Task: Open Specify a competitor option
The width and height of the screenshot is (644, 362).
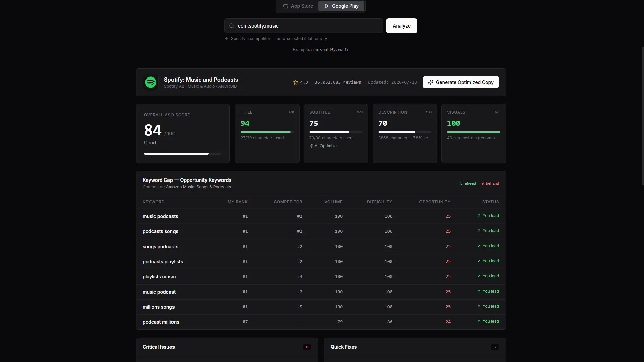Action: (276, 39)
